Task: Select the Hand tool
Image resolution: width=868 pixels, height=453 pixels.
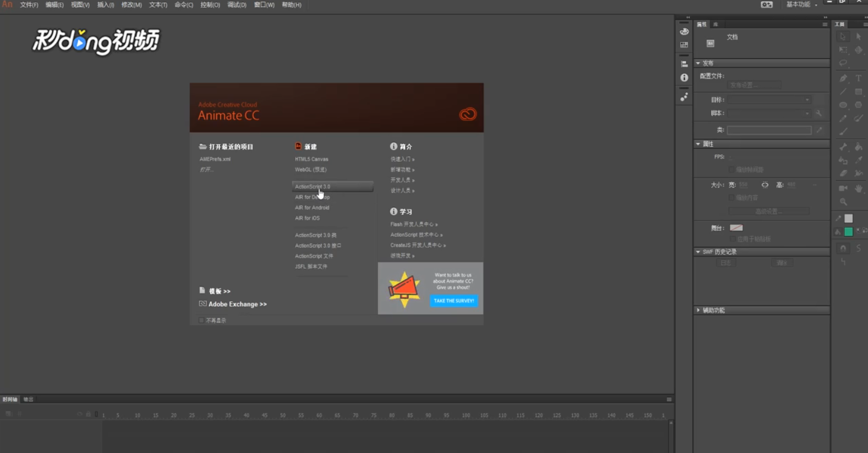Action: (x=859, y=188)
